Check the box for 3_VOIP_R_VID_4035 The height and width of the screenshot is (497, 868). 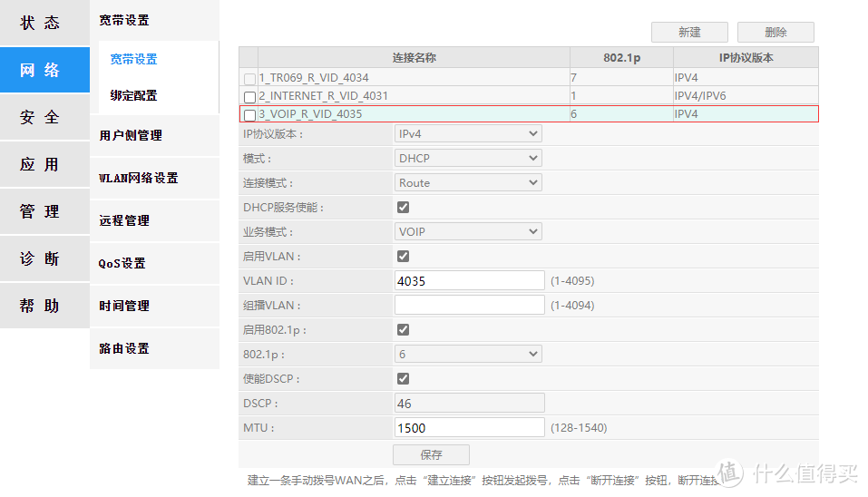tap(249, 115)
